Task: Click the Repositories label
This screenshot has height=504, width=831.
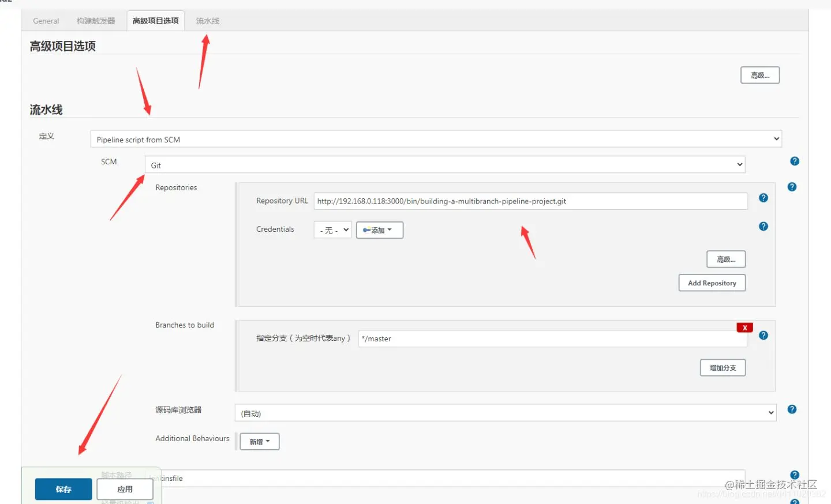Action: point(176,187)
